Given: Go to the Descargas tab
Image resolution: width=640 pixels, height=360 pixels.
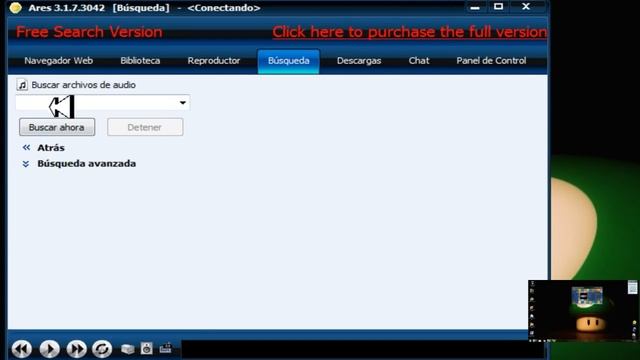Looking at the screenshot, I should (359, 61).
